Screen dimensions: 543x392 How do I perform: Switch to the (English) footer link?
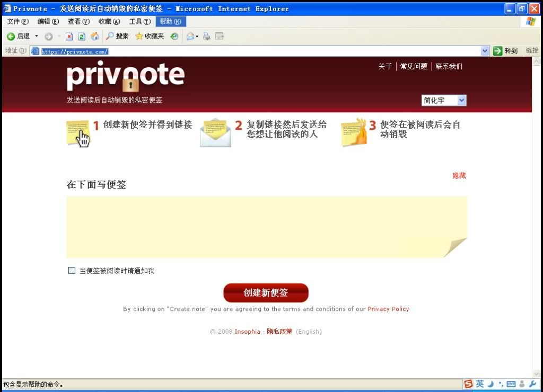tap(309, 332)
